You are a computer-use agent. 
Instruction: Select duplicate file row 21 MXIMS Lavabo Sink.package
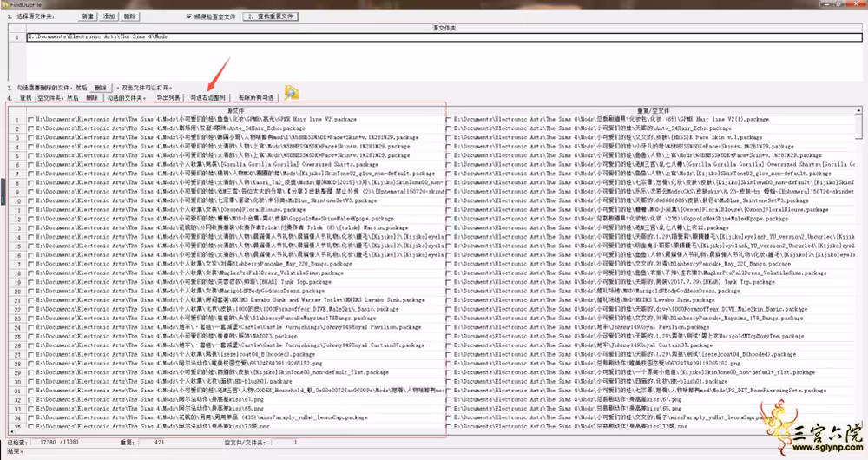tap(584, 300)
